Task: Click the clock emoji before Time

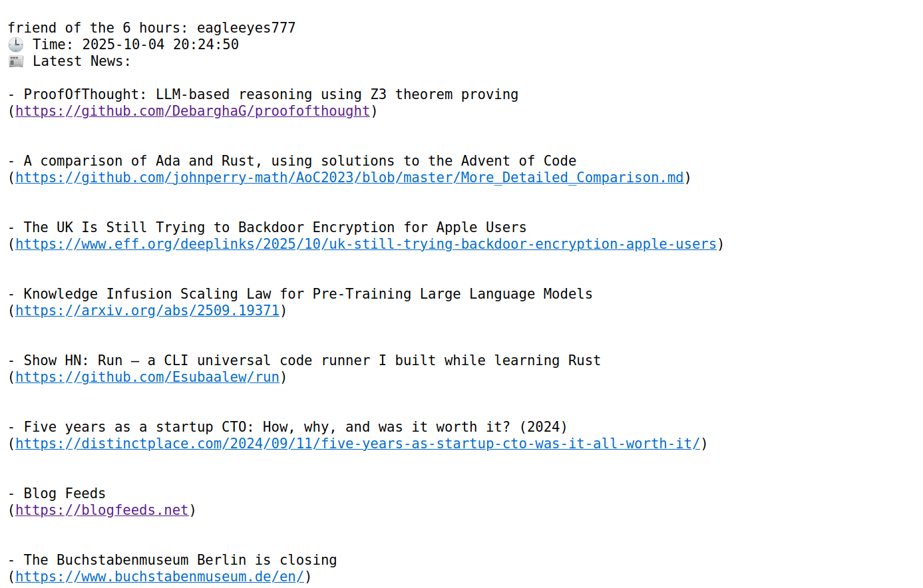Action: point(16,45)
